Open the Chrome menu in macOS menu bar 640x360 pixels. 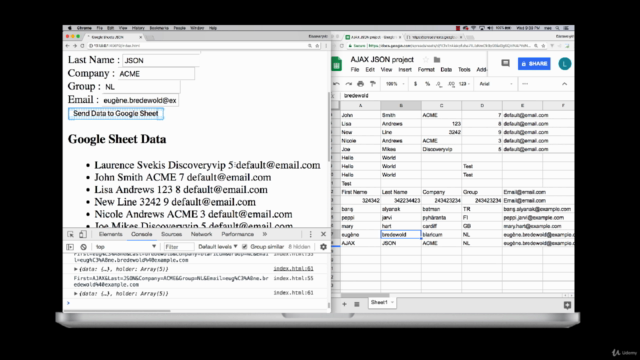[84, 28]
